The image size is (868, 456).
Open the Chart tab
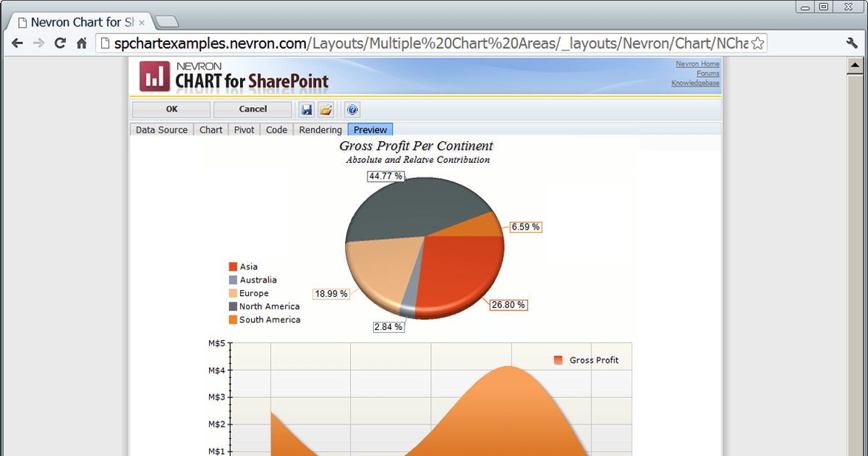[210, 130]
